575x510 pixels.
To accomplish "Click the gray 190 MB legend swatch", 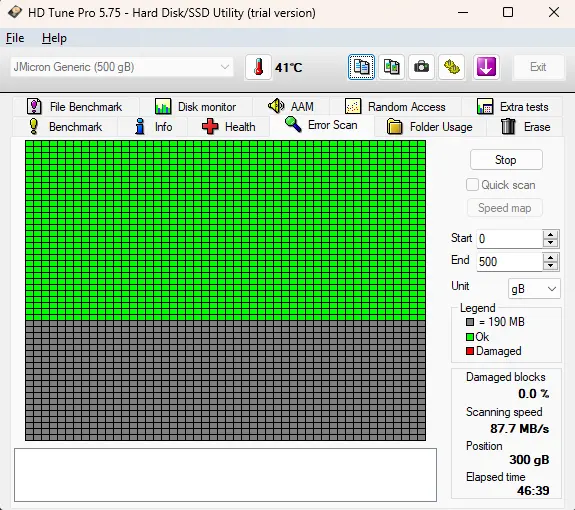I will click(470, 322).
